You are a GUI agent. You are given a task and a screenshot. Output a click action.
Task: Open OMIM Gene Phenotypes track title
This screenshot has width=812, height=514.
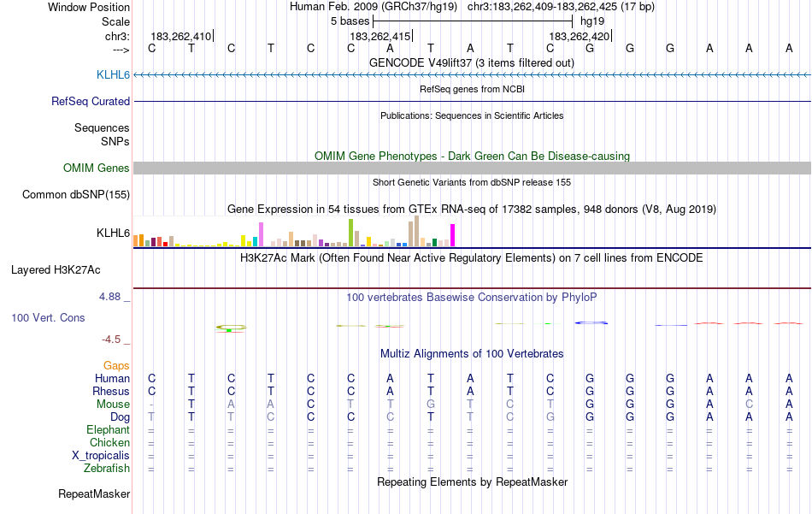click(x=472, y=156)
